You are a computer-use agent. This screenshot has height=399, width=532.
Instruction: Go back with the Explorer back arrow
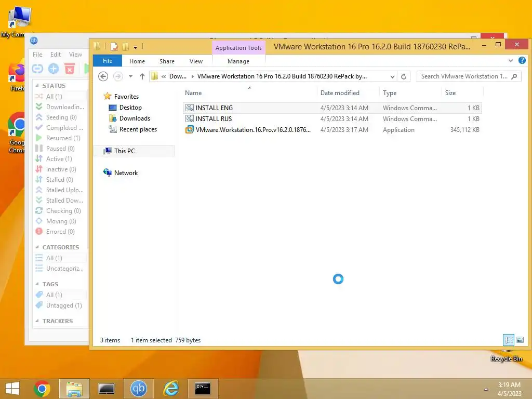click(x=103, y=76)
